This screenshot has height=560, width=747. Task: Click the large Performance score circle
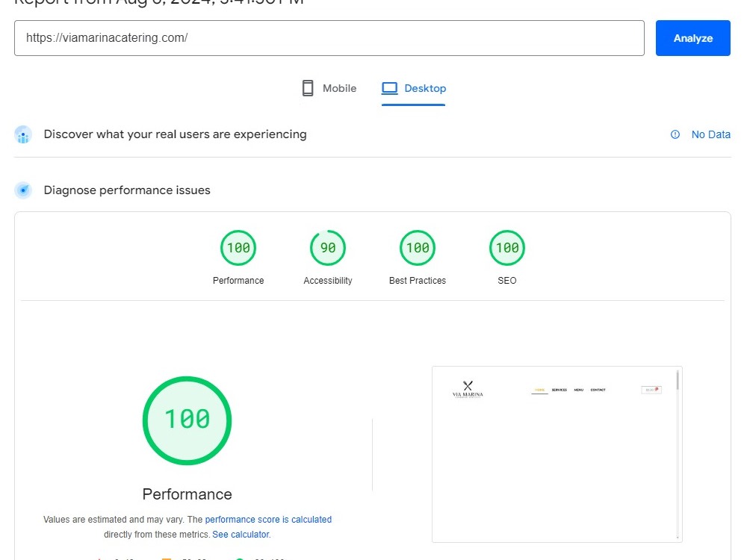(187, 420)
